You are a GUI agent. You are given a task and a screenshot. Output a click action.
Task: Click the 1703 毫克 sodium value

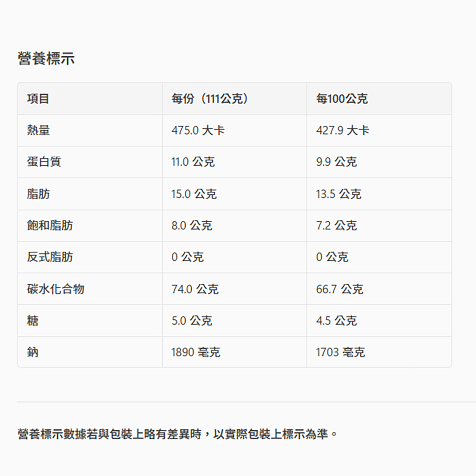pos(340,352)
